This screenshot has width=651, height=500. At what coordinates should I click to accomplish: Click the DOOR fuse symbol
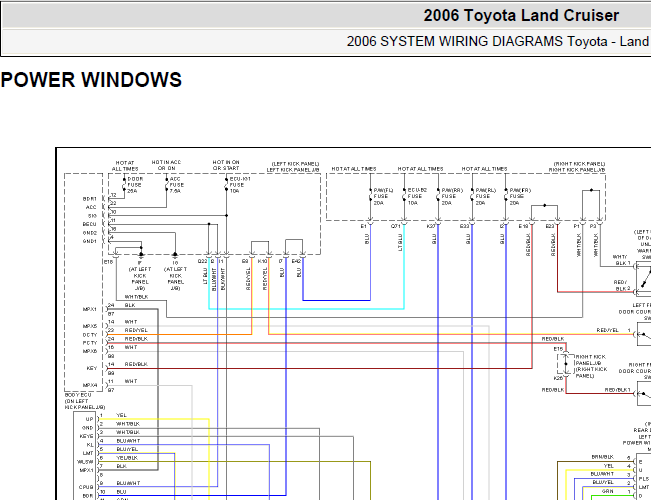124,185
